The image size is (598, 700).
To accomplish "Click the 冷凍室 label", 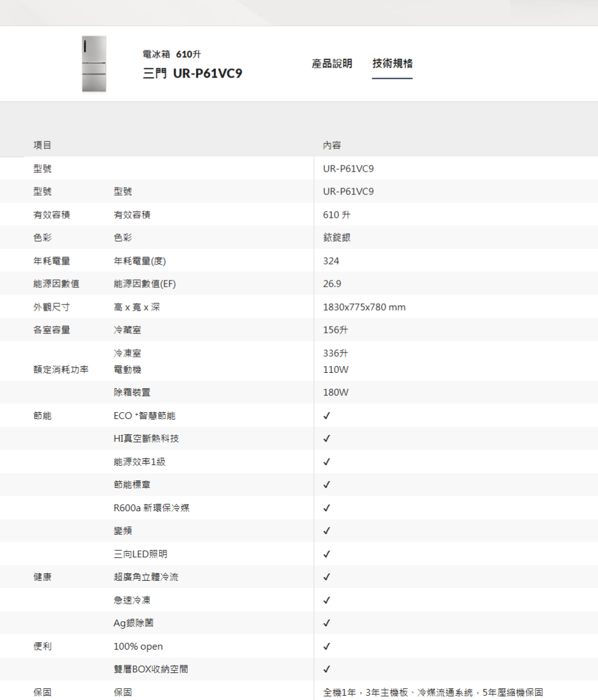I will click(x=127, y=353).
